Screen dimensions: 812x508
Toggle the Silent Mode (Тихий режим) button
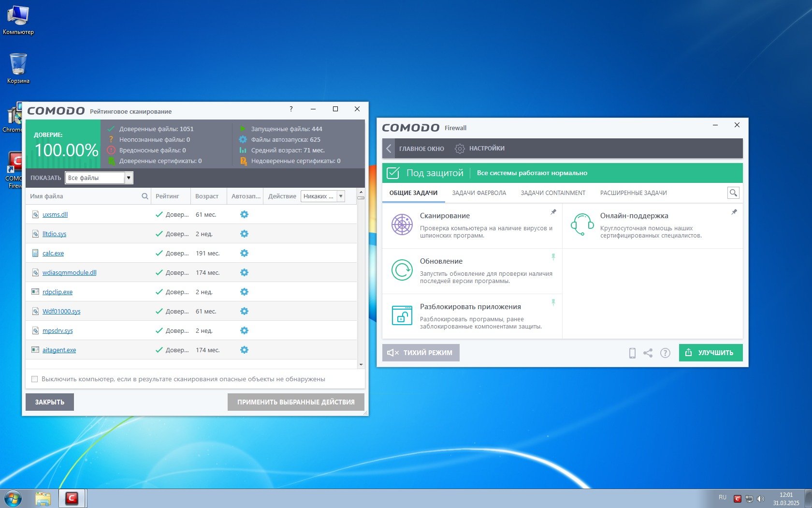coord(420,353)
